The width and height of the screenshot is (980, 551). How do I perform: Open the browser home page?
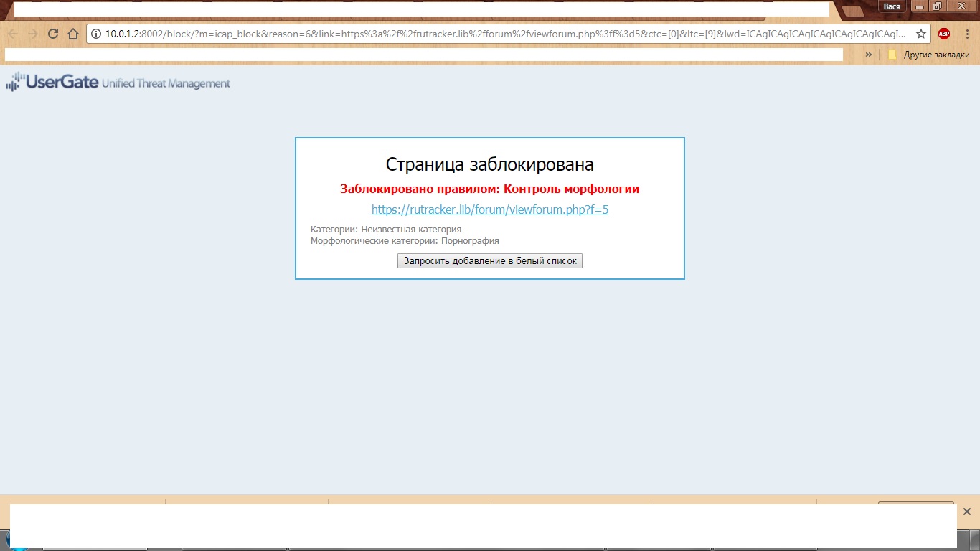pyautogui.click(x=72, y=34)
